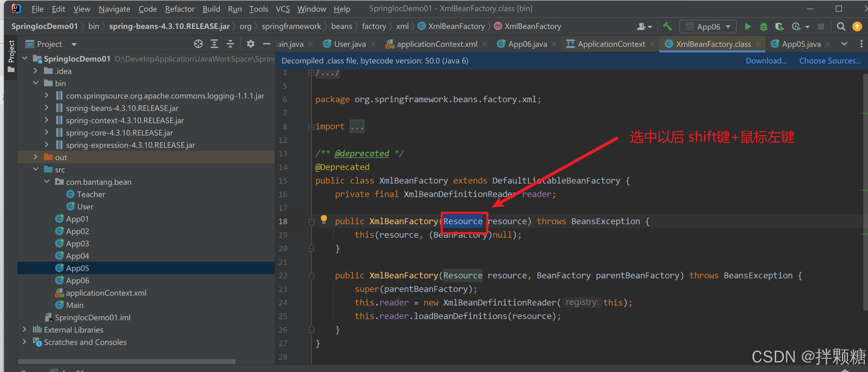Toggle the Project tool window side tab
Image resolution: width=868 pixels, height=372 pixels.
coord(11,52)
